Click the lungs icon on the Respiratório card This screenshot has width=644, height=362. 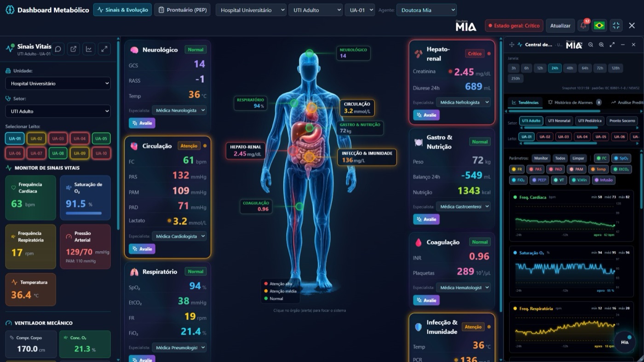[134, 272]
